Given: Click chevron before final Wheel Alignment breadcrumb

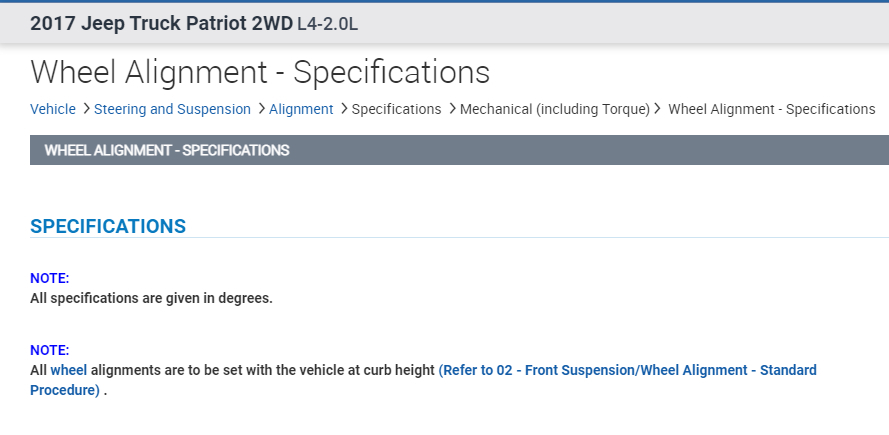Looking at the screenshot, I should (658, 109).
